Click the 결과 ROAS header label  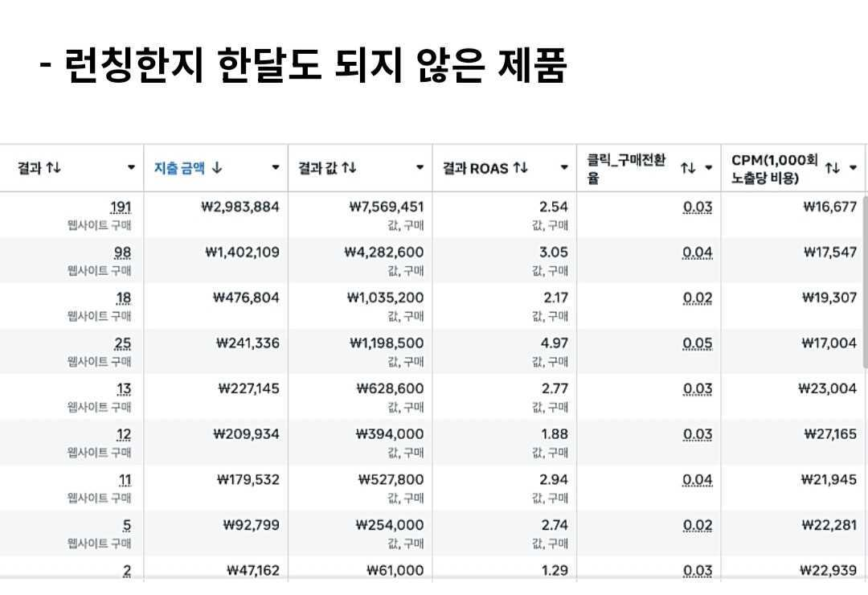click(475, 168)
